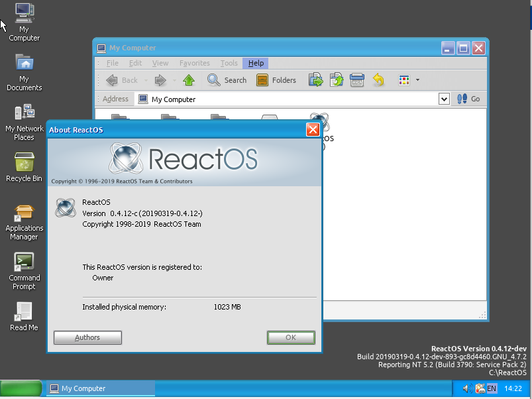Open the Recycle Bin icon
The height and width of the screenshot is (399, 532).
tap(24, 167)
